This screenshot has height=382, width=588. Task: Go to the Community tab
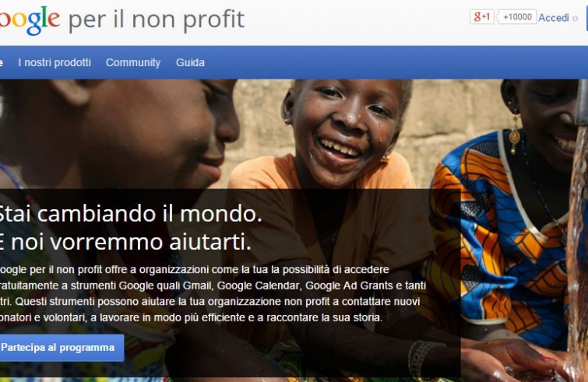point(133,62)
